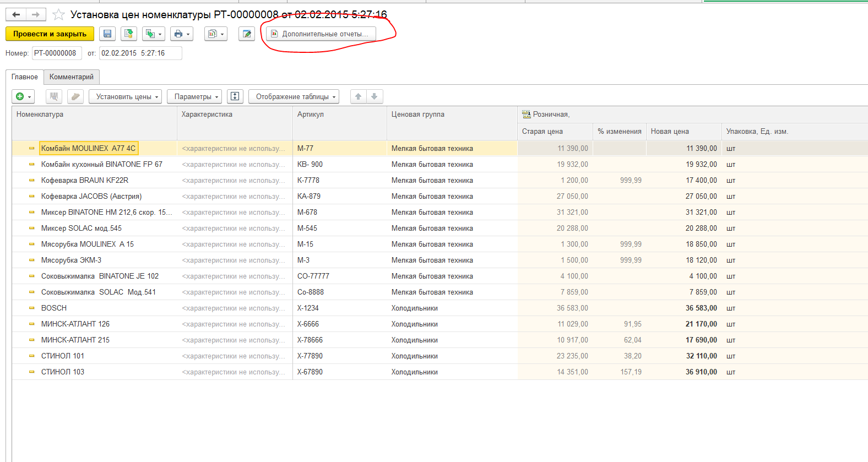Click the Розничная price type header
Viewport: 868px width, 462px height.
coord(692,115)
